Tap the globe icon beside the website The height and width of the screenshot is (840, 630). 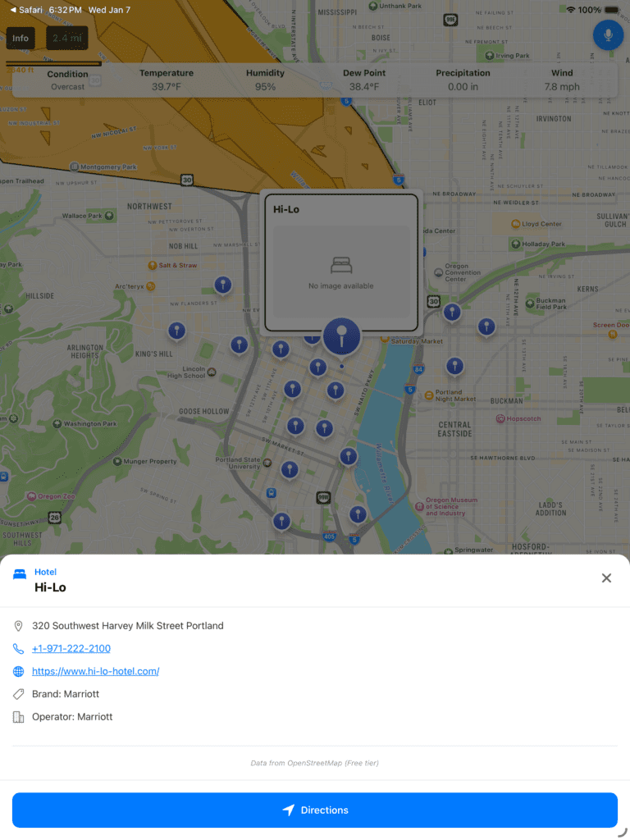(x=19, y=672)
